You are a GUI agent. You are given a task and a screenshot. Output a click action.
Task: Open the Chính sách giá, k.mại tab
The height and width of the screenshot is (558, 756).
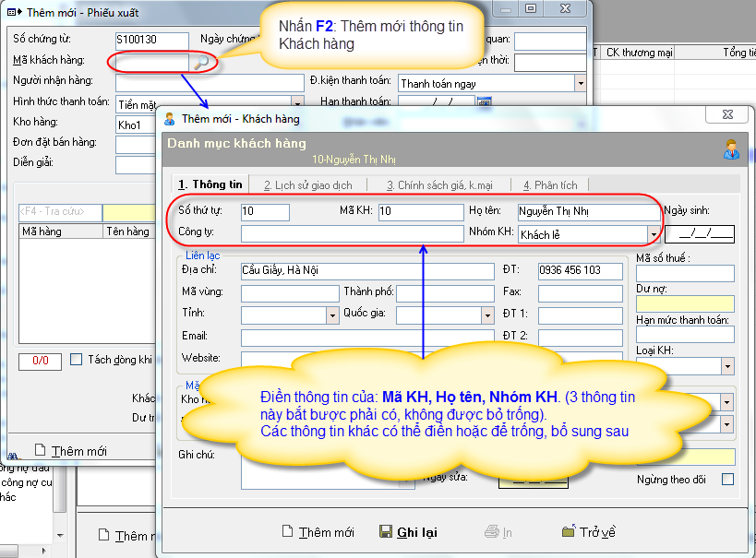pos(438,184)
